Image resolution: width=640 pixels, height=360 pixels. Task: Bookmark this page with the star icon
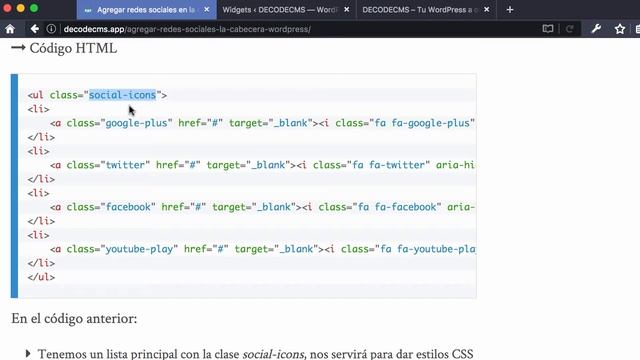(620, 29)
